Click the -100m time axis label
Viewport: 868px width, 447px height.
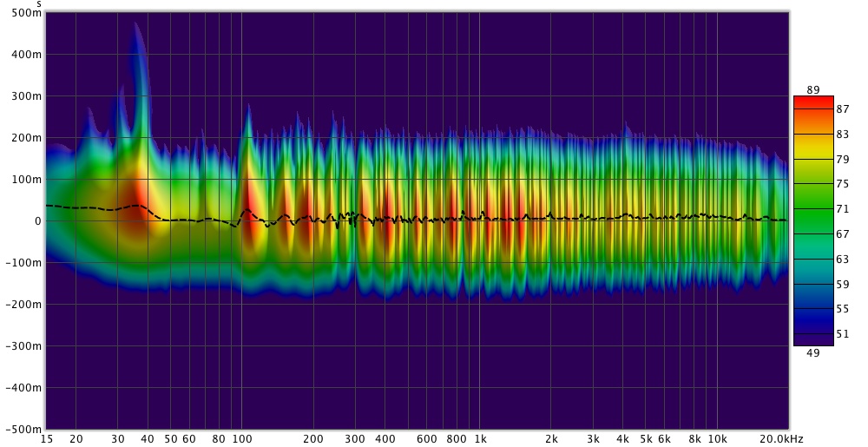pyautogui.click(x=23, y=263)
